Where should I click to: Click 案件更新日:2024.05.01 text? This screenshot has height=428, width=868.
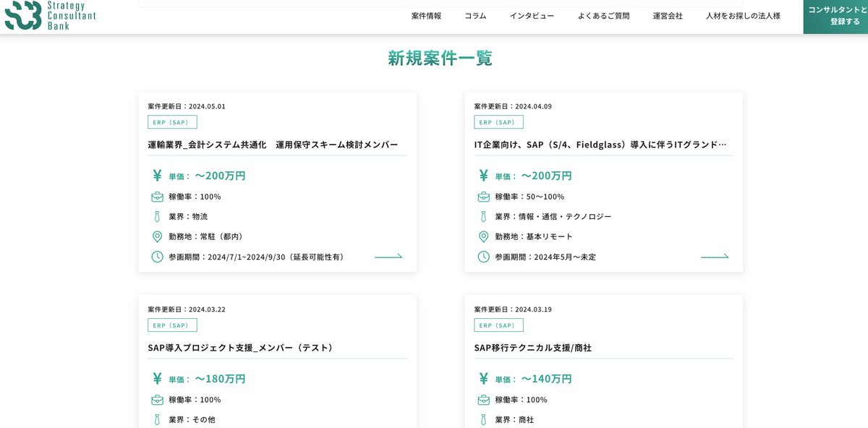[x=187, y=106]
